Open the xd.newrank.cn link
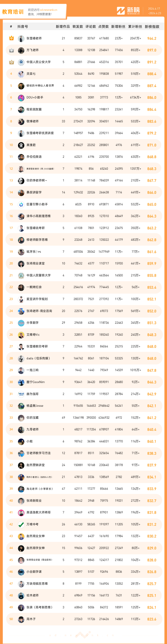 (x=48, y=10)
